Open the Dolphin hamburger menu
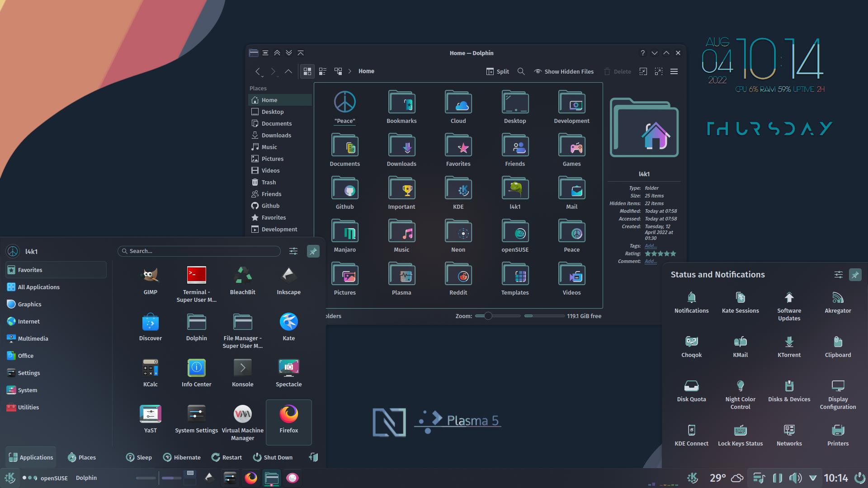Screen dimensions: 868x488 674,71
